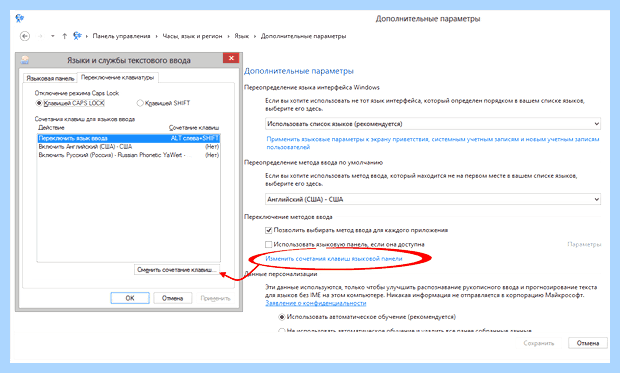Click Дополнительные параметры breadcrumb item
The image size is (620, 373).
[x=303, y=36]
